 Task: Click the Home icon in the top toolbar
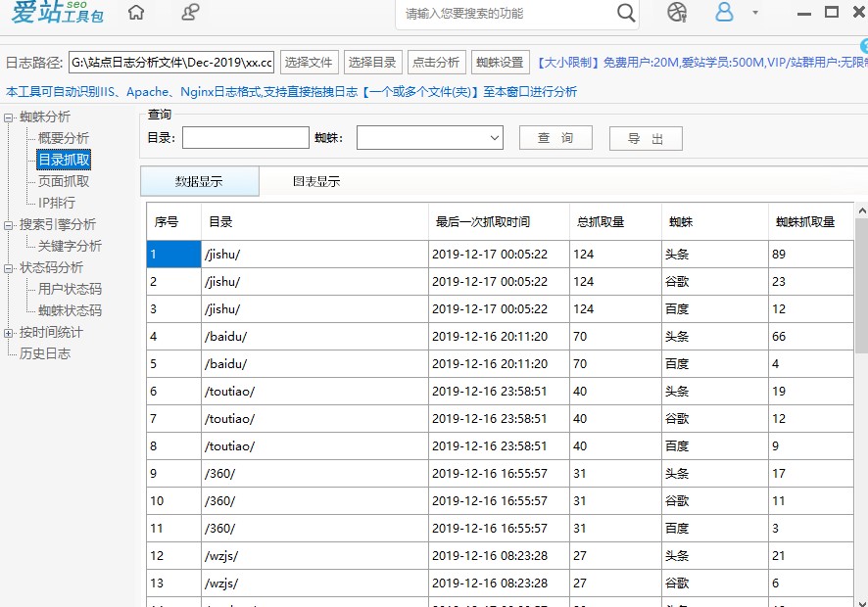136,14
